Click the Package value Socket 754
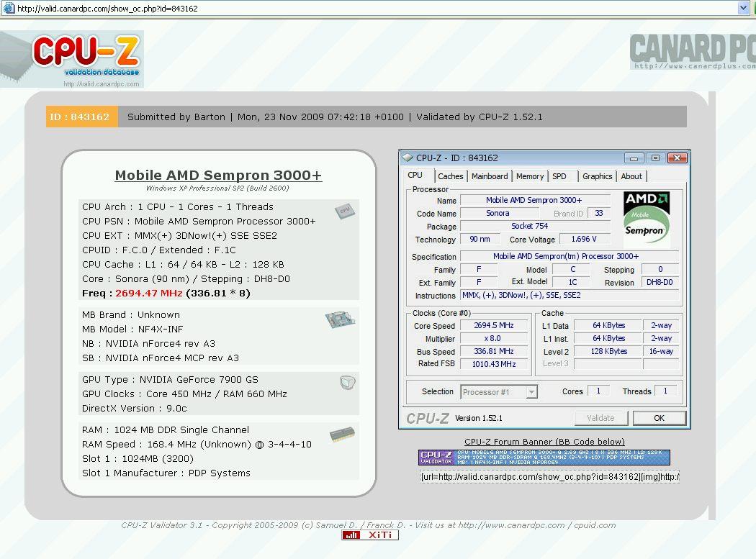The height and width of the screenshot is (559, 756). [x=535, y=226]
